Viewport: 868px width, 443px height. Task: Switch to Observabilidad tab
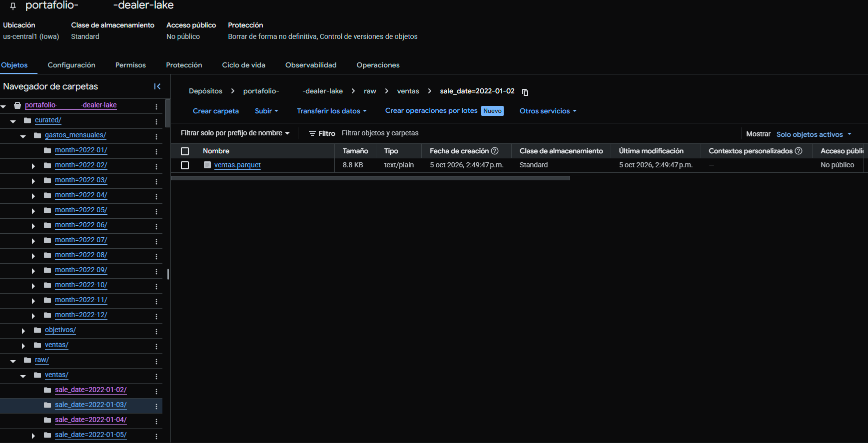tap(311, 65)
